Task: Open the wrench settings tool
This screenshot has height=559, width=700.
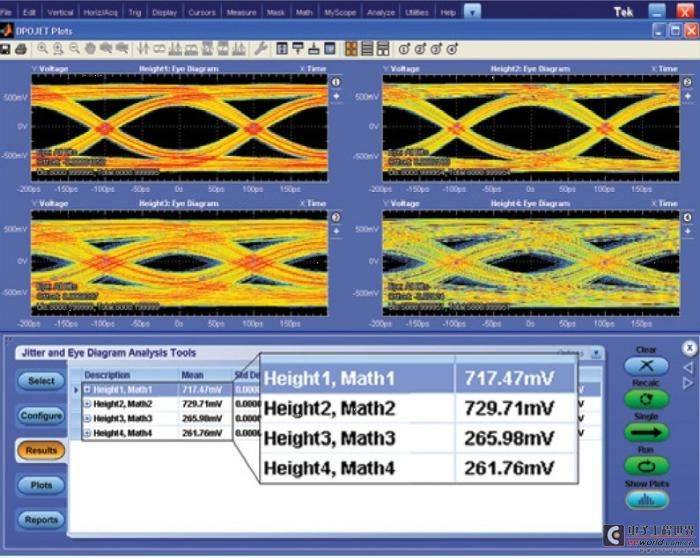Action: (x=261, y=49)
